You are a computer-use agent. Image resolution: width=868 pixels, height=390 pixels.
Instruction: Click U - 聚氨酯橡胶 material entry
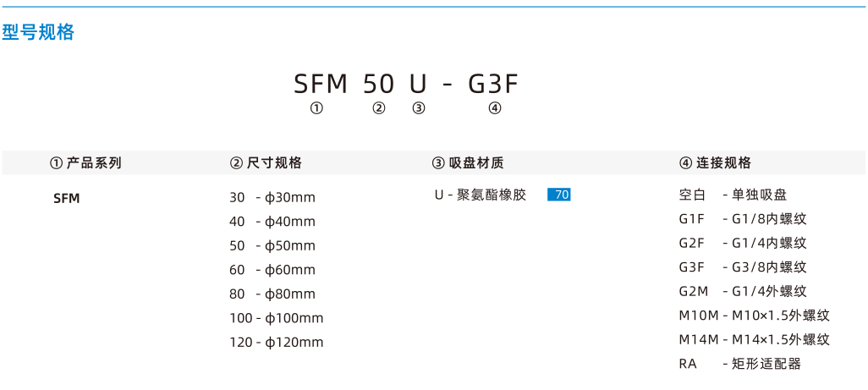pyautogui.click(x=481, y=195)
